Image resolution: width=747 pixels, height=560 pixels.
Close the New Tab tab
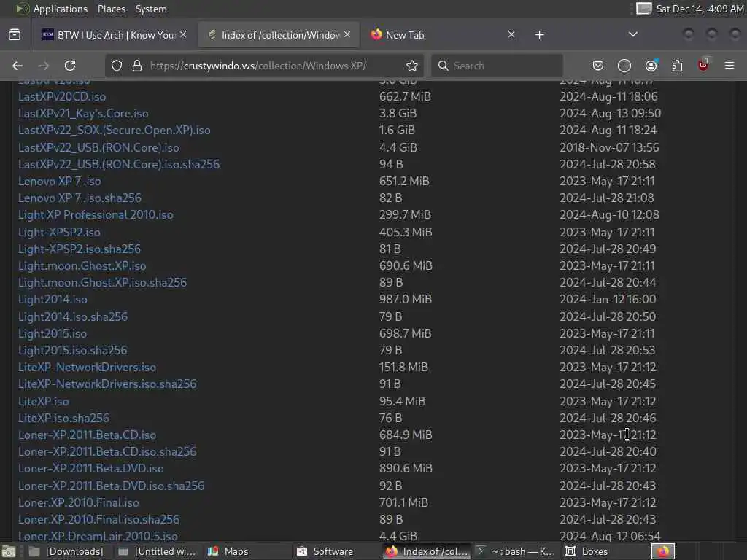pyautogui.click(x=511, y=35)
